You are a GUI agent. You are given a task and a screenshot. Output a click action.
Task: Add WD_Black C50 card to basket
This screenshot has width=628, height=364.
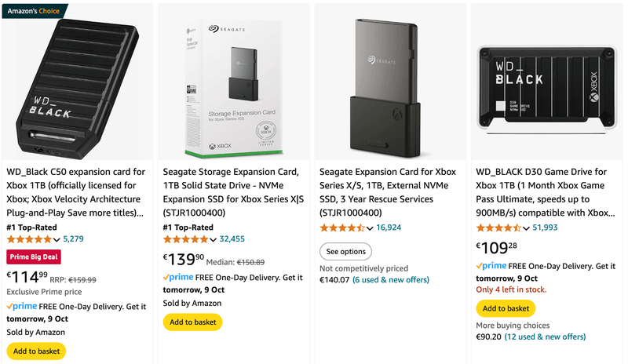point(36,351)
